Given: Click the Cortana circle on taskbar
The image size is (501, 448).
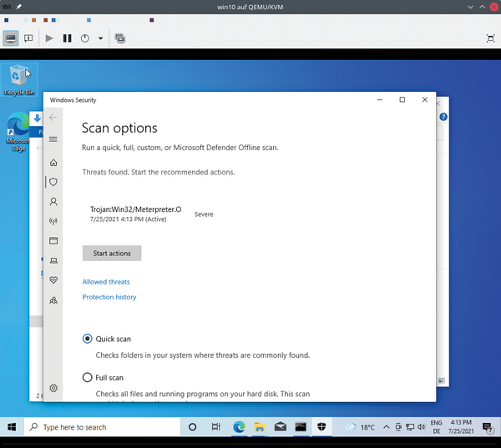Looking at the screenshot, I should tap(192, 427).
